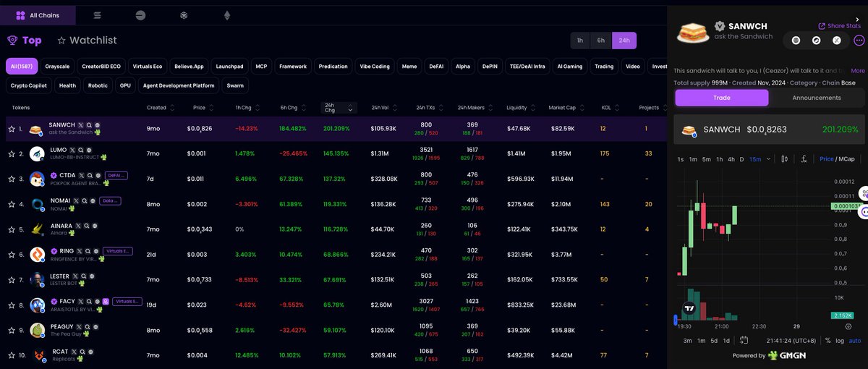Collapse side panel with top-right chevron
The height and width of the screenshot is (369, 868).
(x=858, y=21)
